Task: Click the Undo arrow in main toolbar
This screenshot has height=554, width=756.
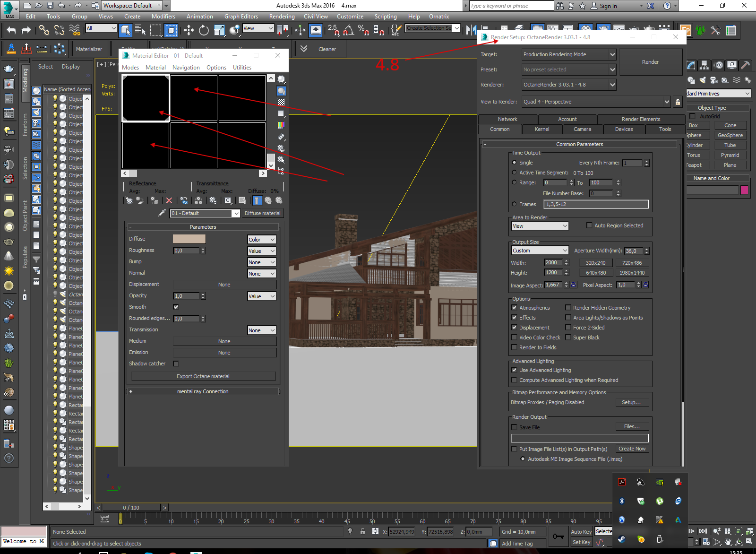Action: [11, 31]
